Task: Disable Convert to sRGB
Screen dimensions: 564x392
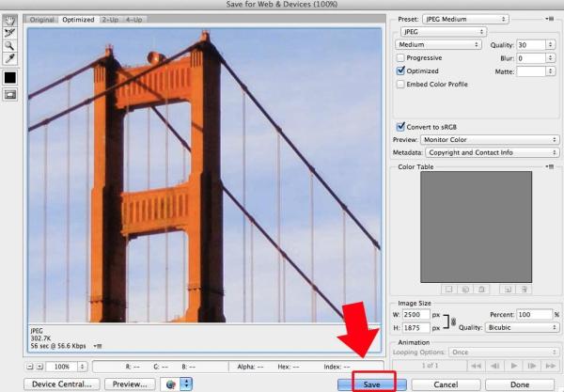Action: 401,126
